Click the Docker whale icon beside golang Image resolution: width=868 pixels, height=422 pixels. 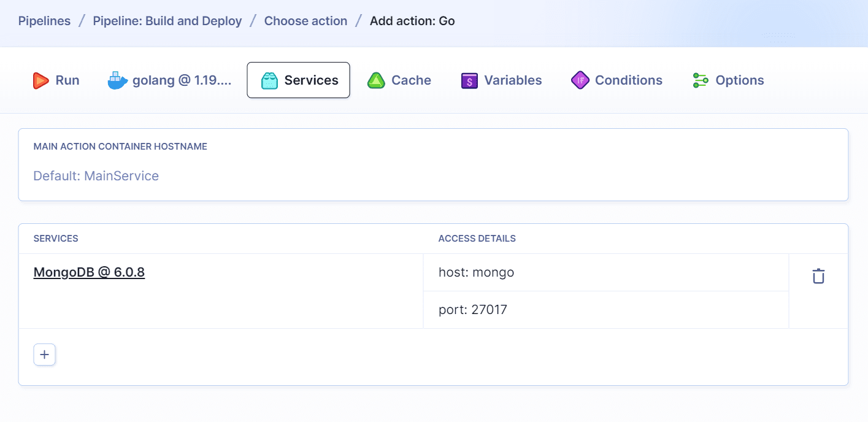click(x=117, y=80)
